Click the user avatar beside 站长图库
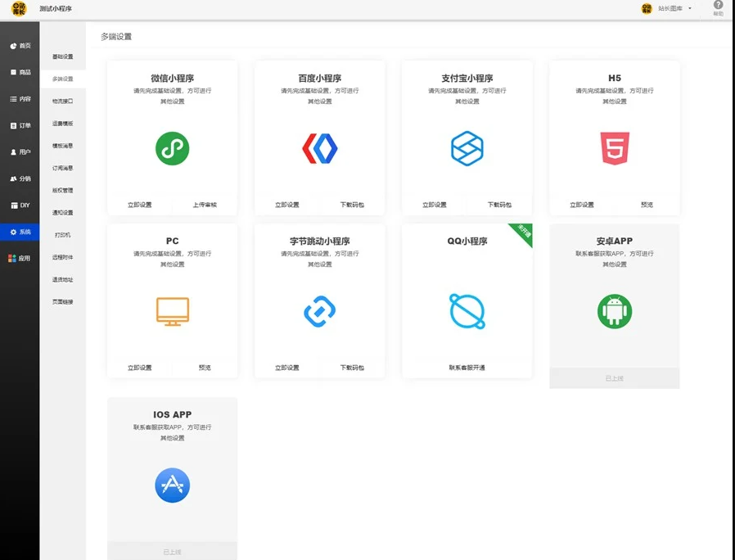 click(647, 8)
